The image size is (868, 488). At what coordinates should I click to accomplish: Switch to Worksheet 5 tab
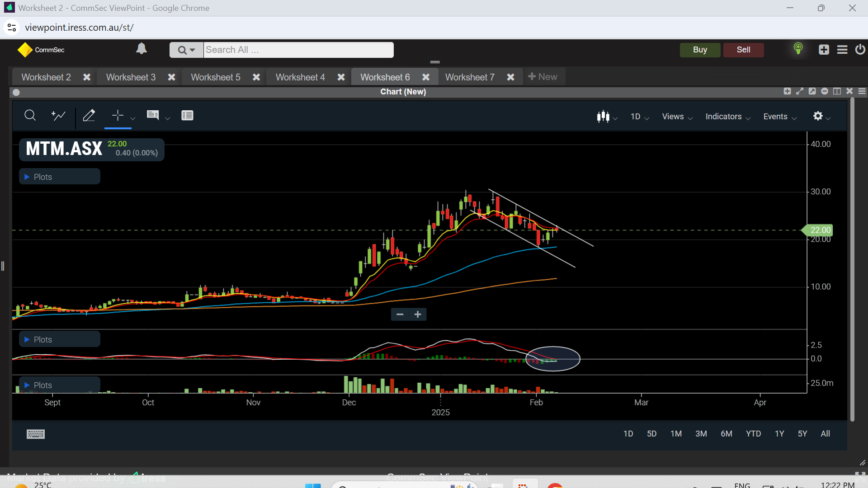click(216, 77)
